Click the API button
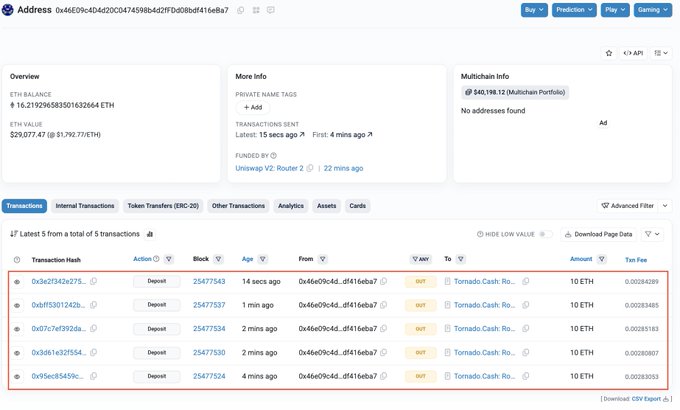The image size is (680, 410). 633,53
